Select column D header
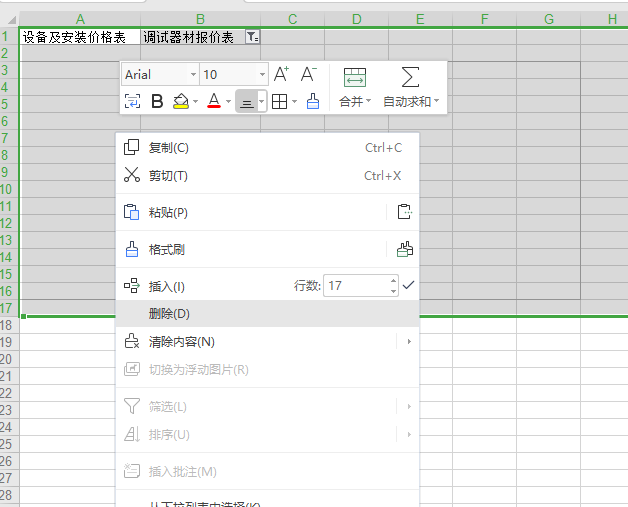The image size is (628, 507). pos(356,19)
